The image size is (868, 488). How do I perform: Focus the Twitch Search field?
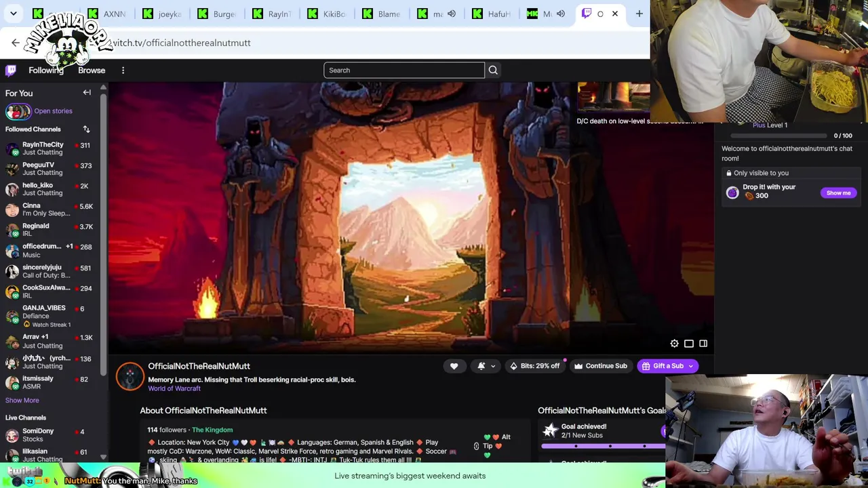[404, 70]
